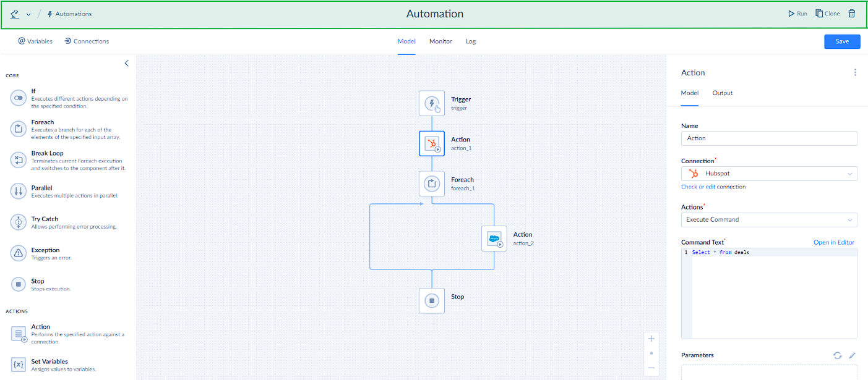Select the If component icon
This screenshot has height=380, width=868.
19,98
